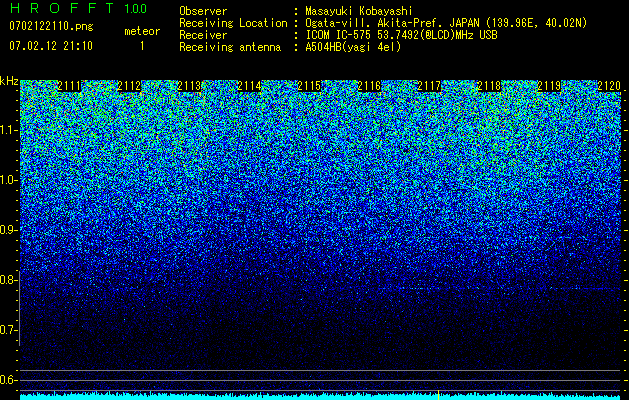Viewport: 629px width, 400px height.
Task: Click the 2113 time marker
Action: pos(189,86)
